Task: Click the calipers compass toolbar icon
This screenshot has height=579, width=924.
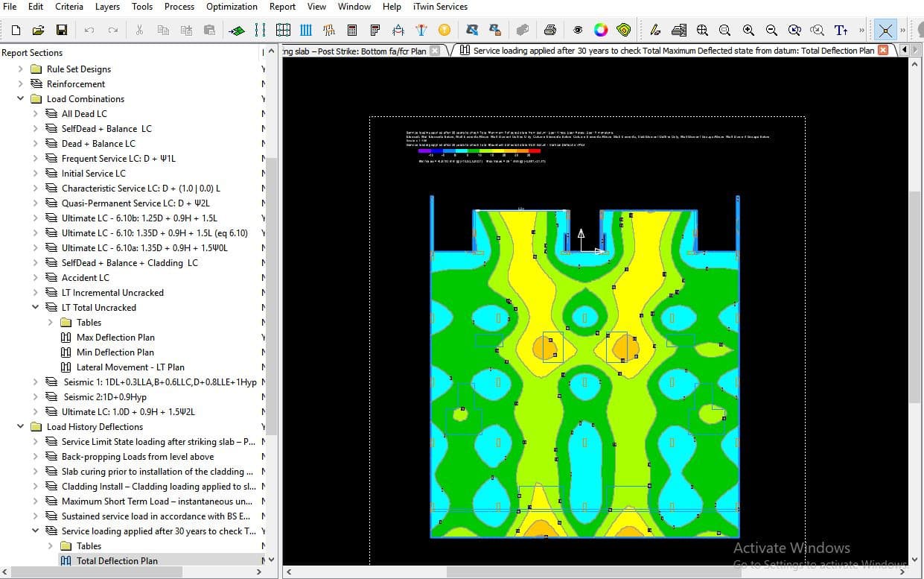Action: click(x=398, y=31)
